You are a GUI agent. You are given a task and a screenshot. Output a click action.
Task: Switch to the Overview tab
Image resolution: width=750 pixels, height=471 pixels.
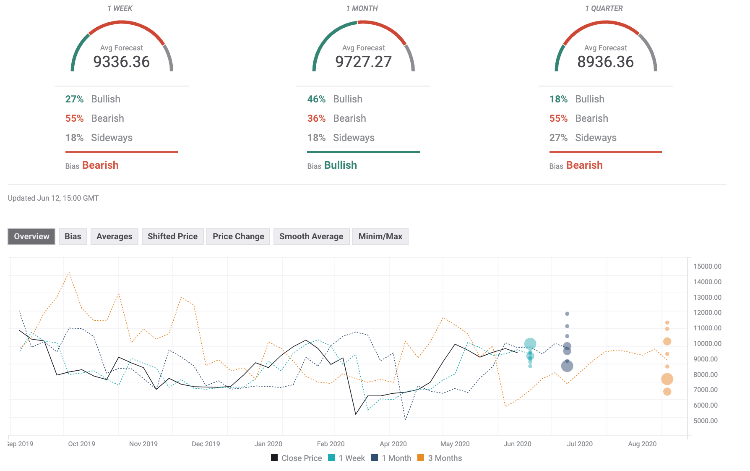click(34, 237)
